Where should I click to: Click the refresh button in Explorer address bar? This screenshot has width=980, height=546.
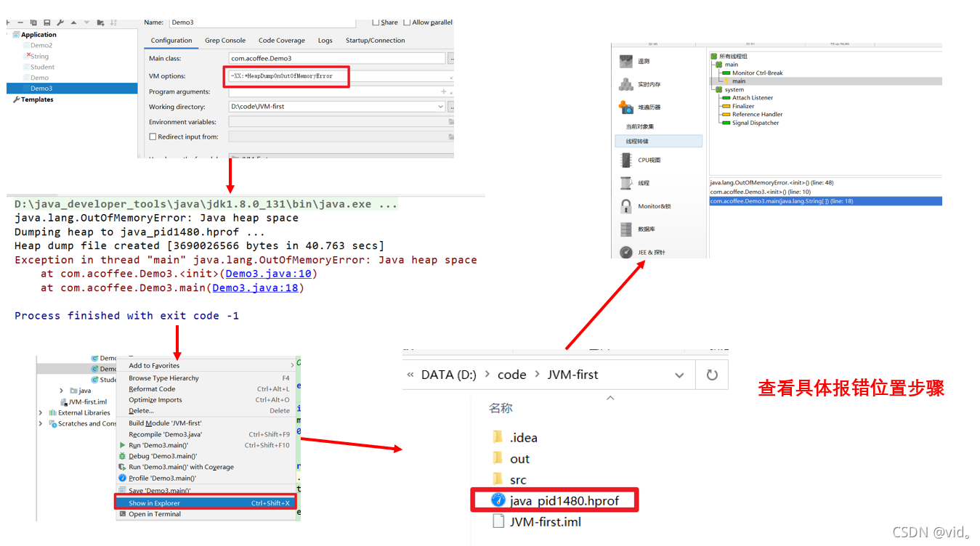coord(712,375)
